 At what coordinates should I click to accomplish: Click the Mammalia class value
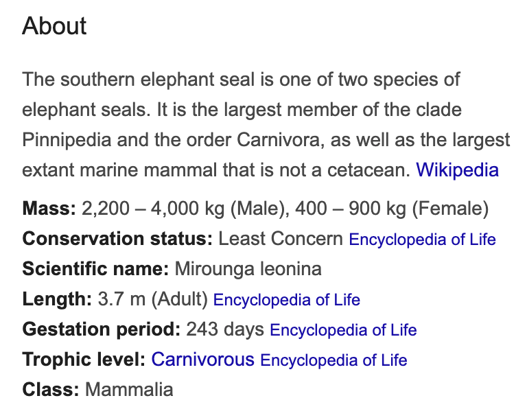pos(129,390)
